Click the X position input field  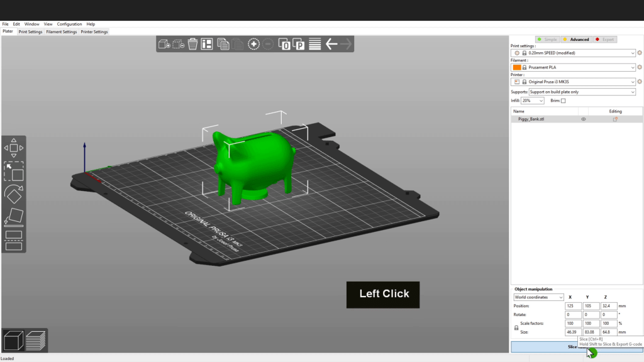pos(573,306)
